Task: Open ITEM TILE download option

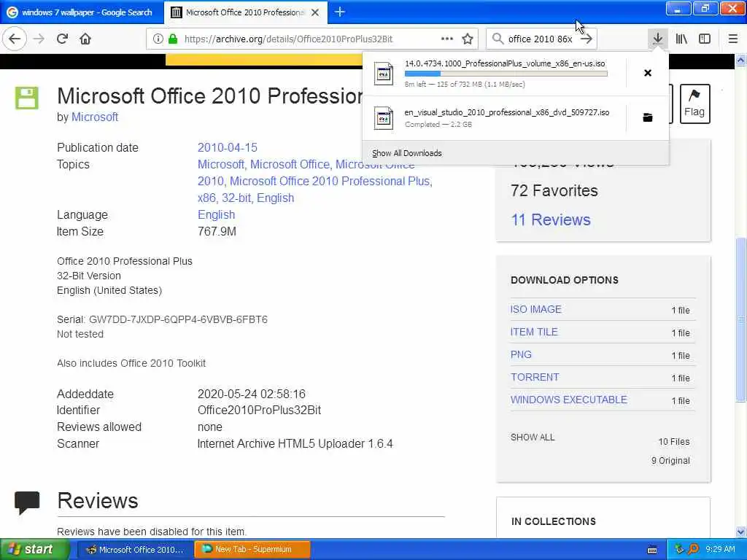Action: pos(534,332)
